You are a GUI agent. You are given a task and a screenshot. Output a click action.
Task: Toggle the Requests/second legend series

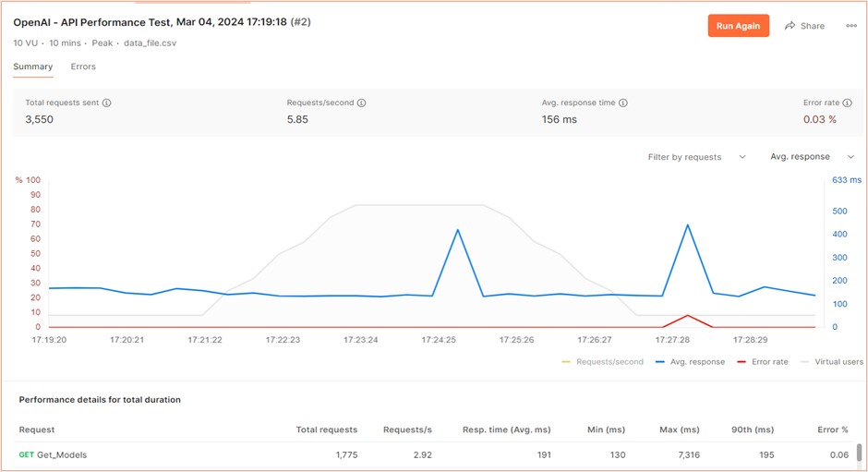point(602,362)
